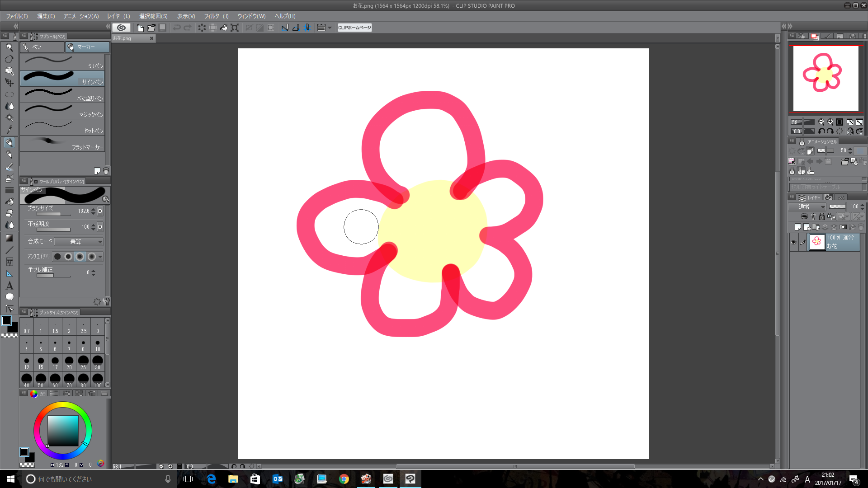Select the Eraser tool
The width and height of the screenshot is (868, 488).
point(9,213)
